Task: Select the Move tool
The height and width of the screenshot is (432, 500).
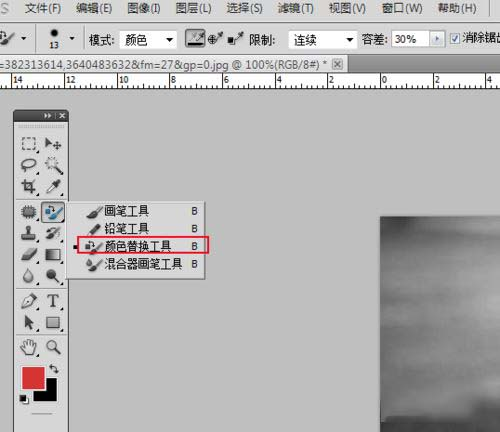Action: coord(53,144)
